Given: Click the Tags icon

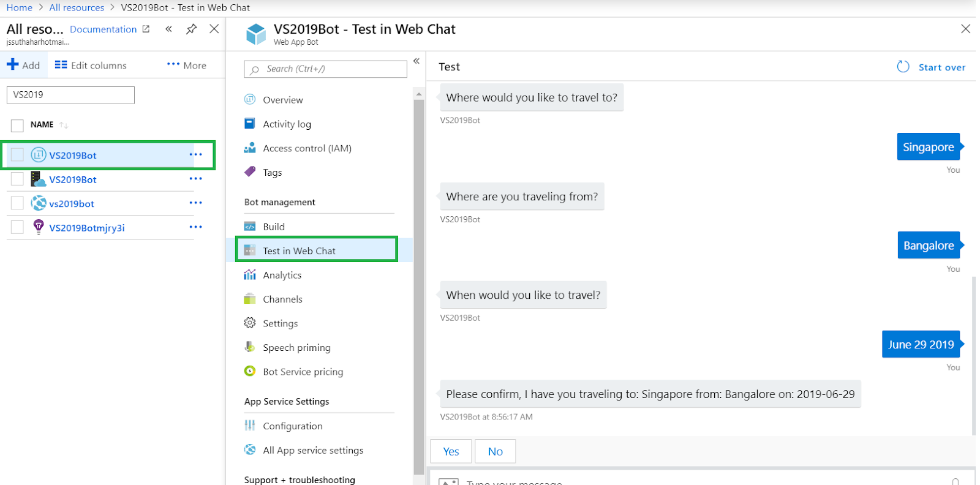Looking at the screenshot, I should tap(250, 171).
